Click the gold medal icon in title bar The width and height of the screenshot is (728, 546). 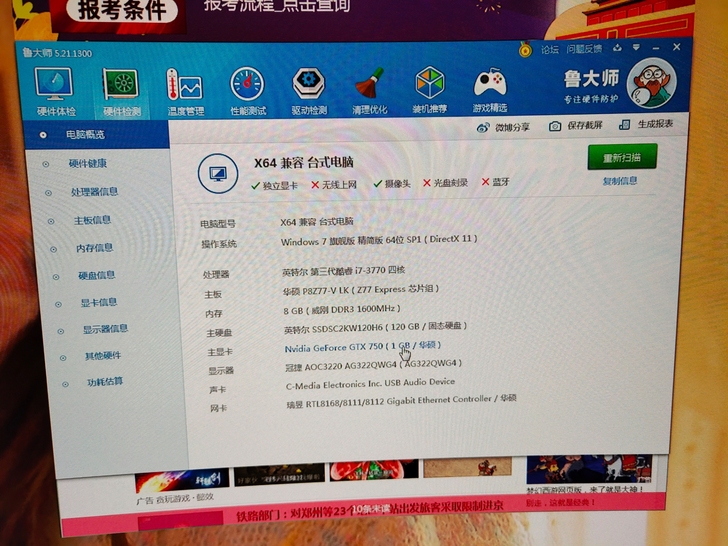[526, 49]
